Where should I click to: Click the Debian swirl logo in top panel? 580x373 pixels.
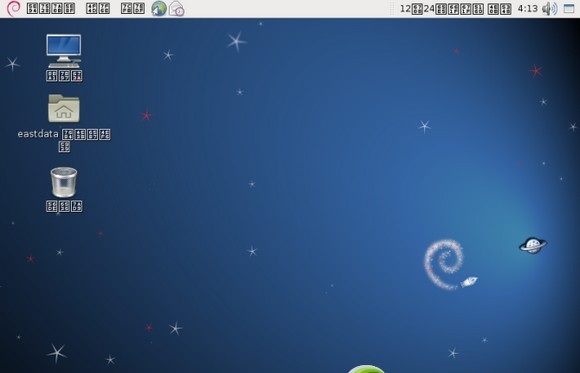14,9
